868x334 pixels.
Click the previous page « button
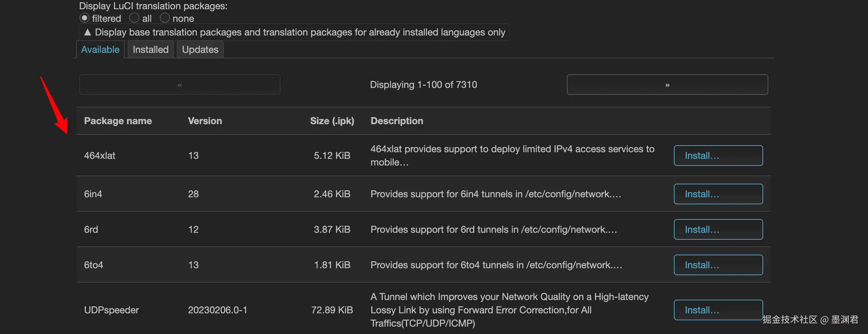tap(180, 85)
